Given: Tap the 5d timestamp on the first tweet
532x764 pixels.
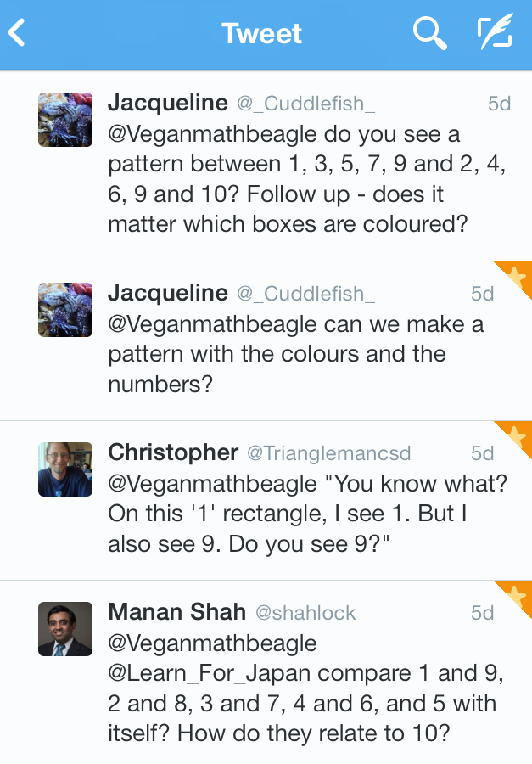Looking at the screenshot, I should 499,104.
